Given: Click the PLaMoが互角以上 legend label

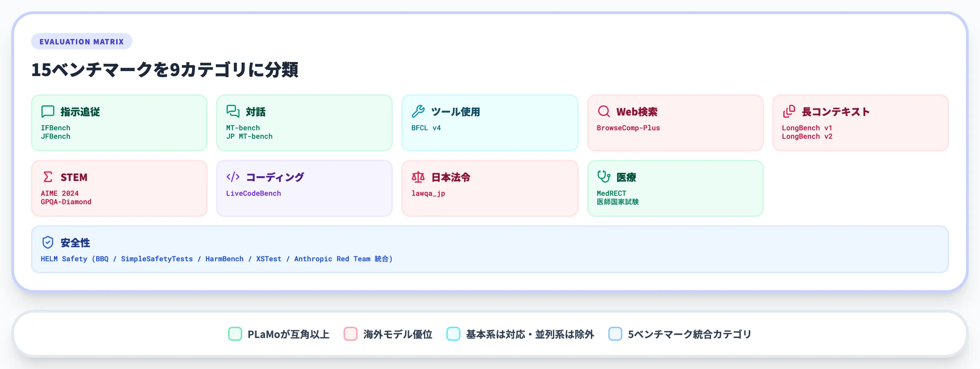Looking at the screenshot, I should click(x=288, y=334).
